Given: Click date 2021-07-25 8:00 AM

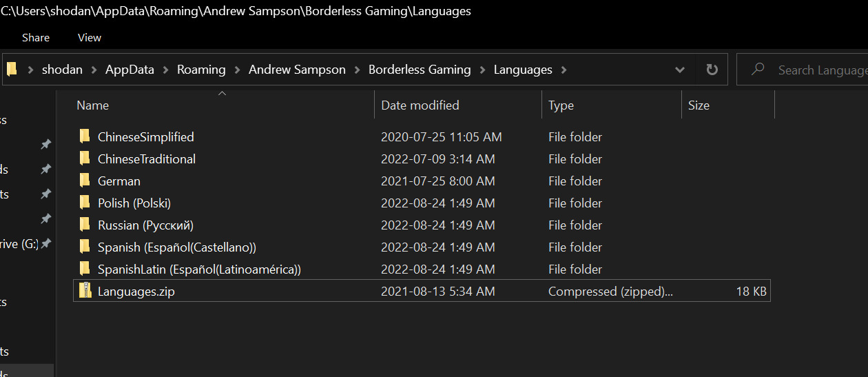Looking at the screenshot, I should (438, 181).
